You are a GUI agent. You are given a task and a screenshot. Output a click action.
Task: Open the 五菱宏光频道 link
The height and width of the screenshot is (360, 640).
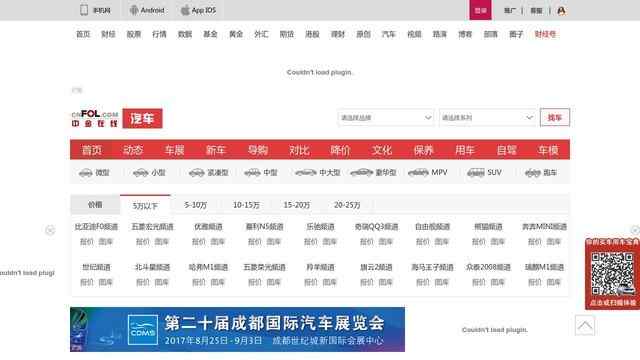coord(152,227)
